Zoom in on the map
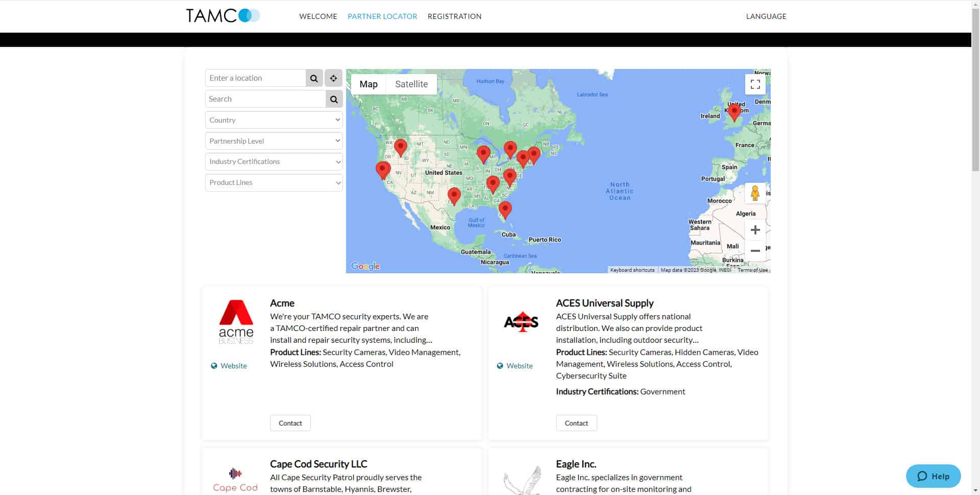 [755, 230]
